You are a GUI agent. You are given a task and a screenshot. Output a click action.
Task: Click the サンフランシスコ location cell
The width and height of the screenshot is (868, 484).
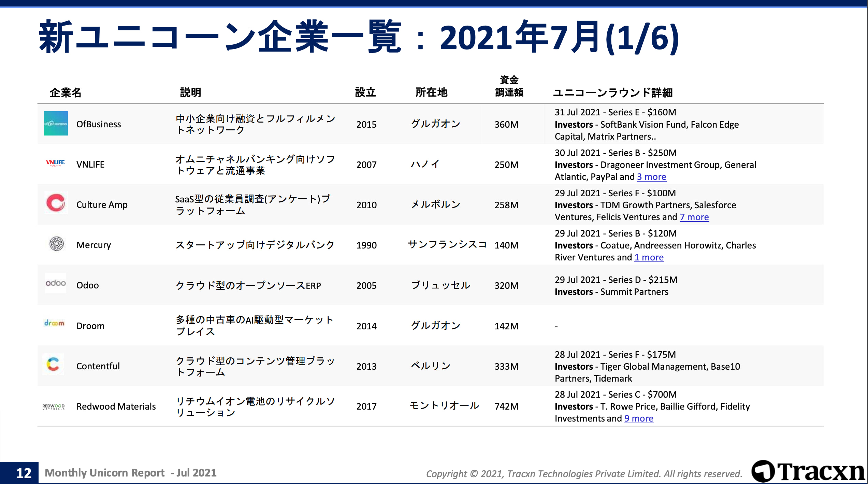click(447, 244)
